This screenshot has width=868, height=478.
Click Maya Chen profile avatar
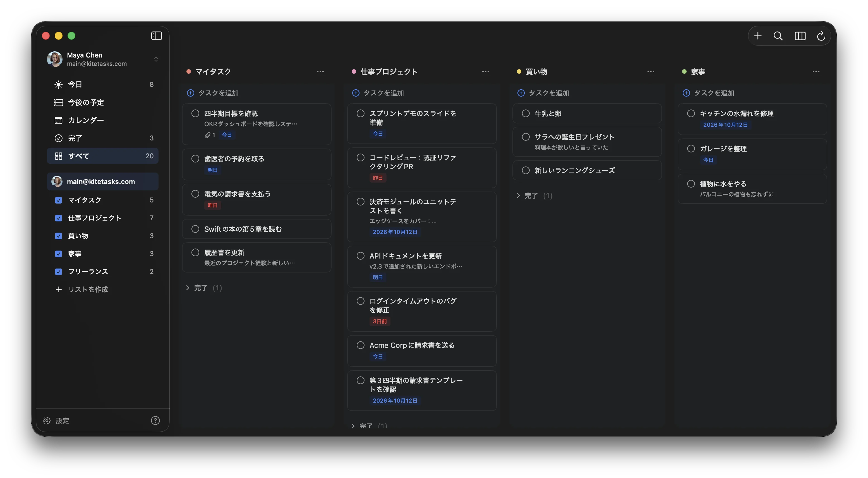55,59
